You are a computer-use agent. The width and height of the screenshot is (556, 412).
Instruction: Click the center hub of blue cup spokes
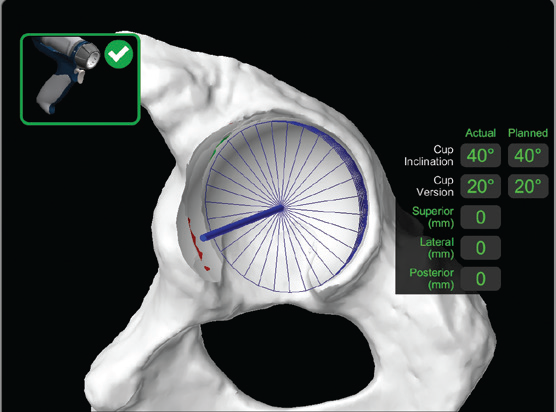tap(282, 207)
